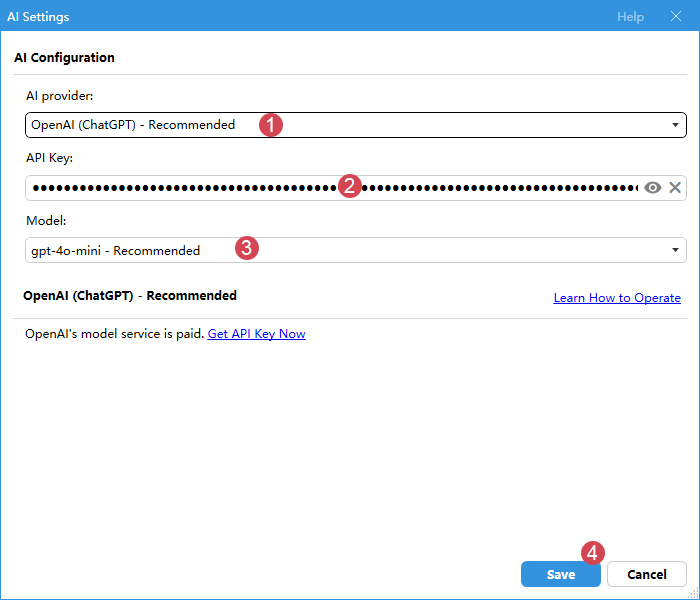Click the AI Settings window title

tap(38, 17)
